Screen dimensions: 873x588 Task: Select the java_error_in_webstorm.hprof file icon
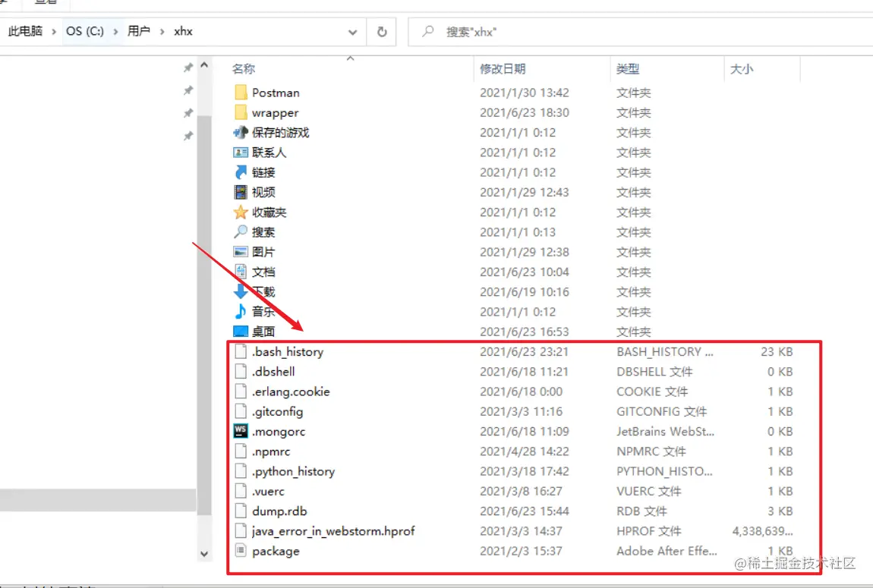point(241,530)
